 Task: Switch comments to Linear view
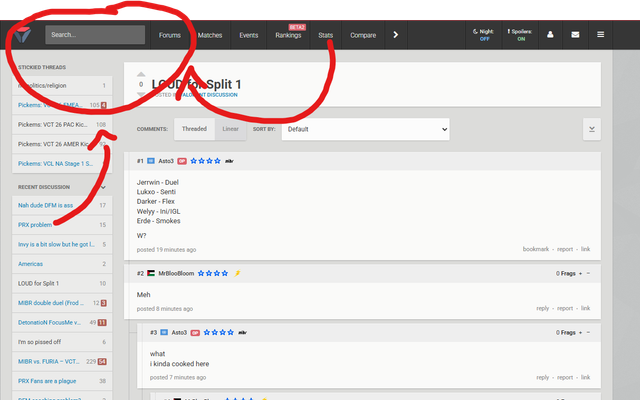pyautogui.click(x=230, y=129)
